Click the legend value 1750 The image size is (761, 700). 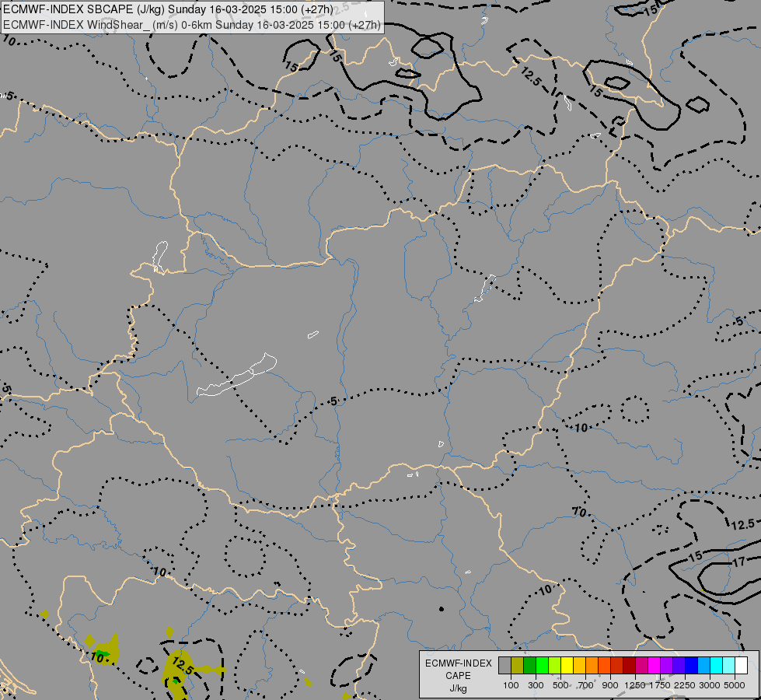[x=660, y=685]
